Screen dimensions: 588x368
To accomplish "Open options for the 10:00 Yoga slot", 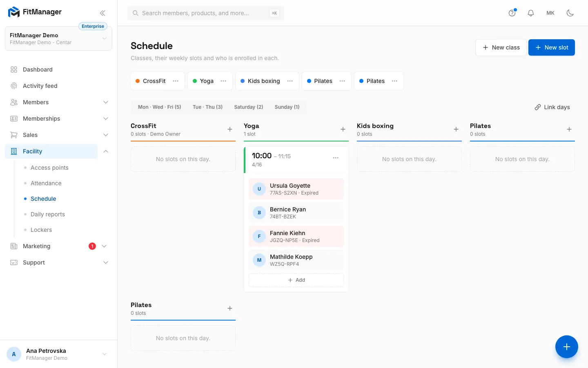I will [336, 158].
